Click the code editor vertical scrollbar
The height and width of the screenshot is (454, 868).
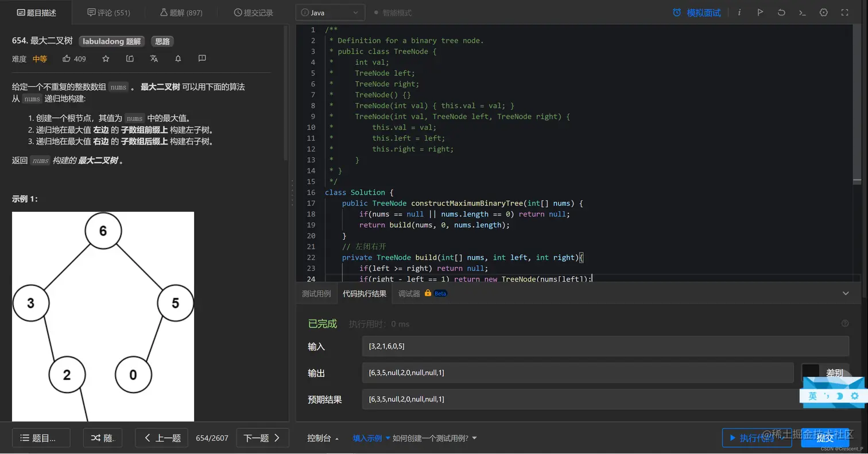coord(857,103)
